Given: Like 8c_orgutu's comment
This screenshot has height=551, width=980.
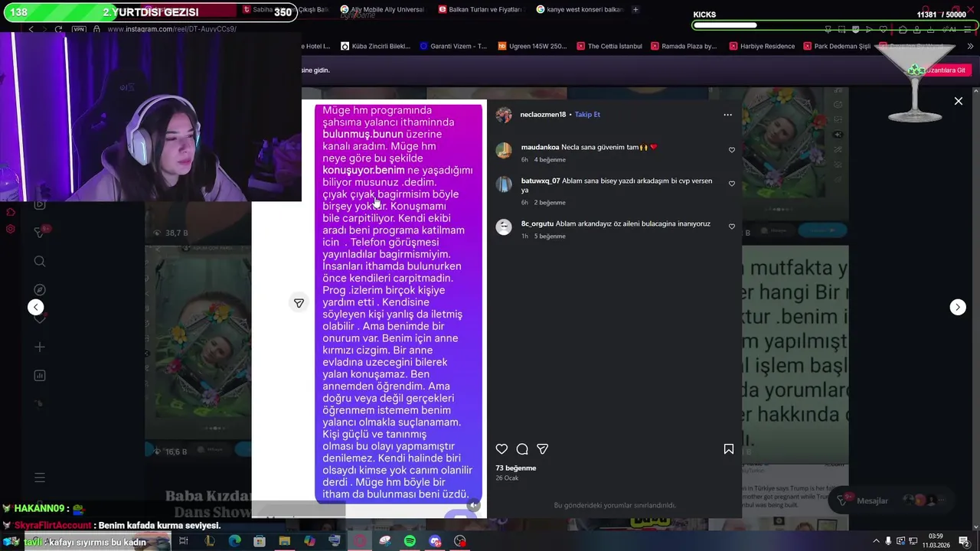Looking at the screenshot, I should tap(732, 227).
